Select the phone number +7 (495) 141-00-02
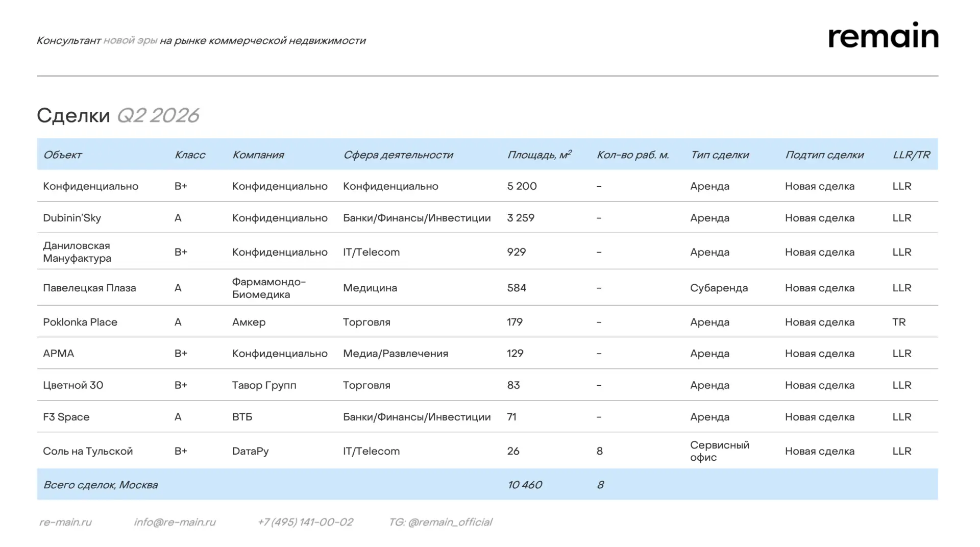This screenshot has height=547, width=980. (305, 522)
